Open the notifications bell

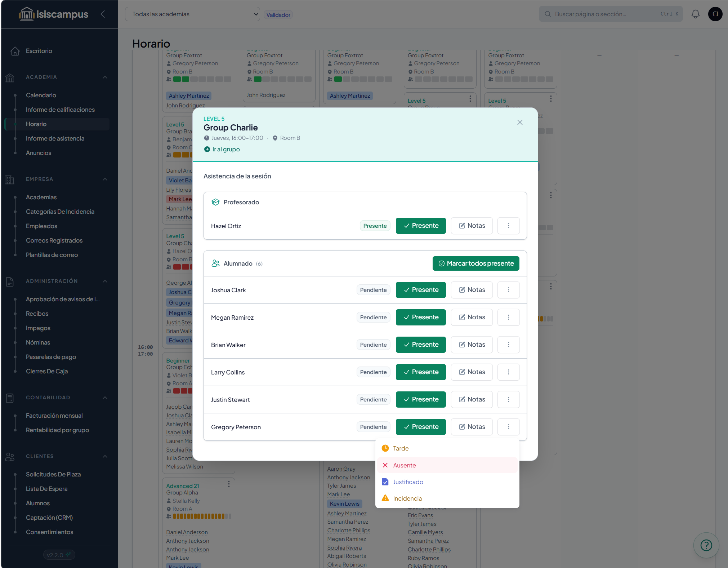(695, 14)
